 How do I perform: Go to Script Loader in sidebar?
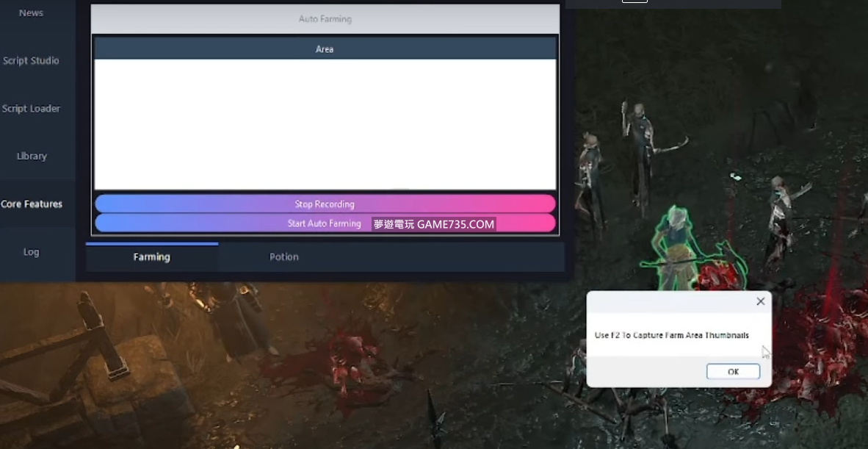point(31,109)
